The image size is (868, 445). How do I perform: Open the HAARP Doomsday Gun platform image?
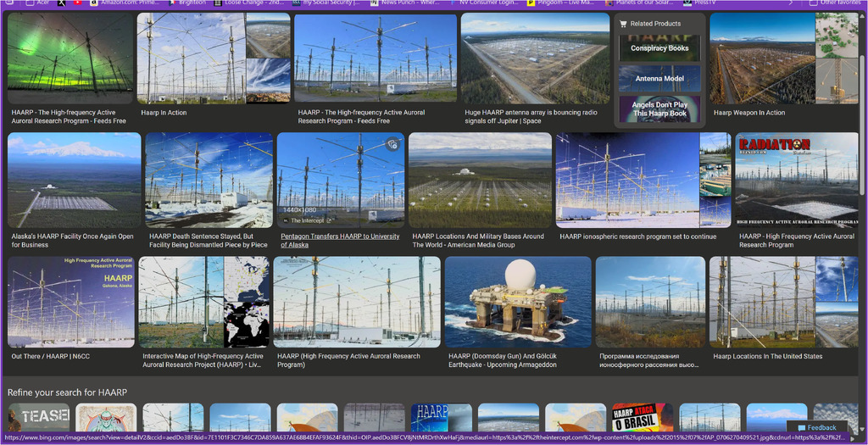tap(517, 302)
